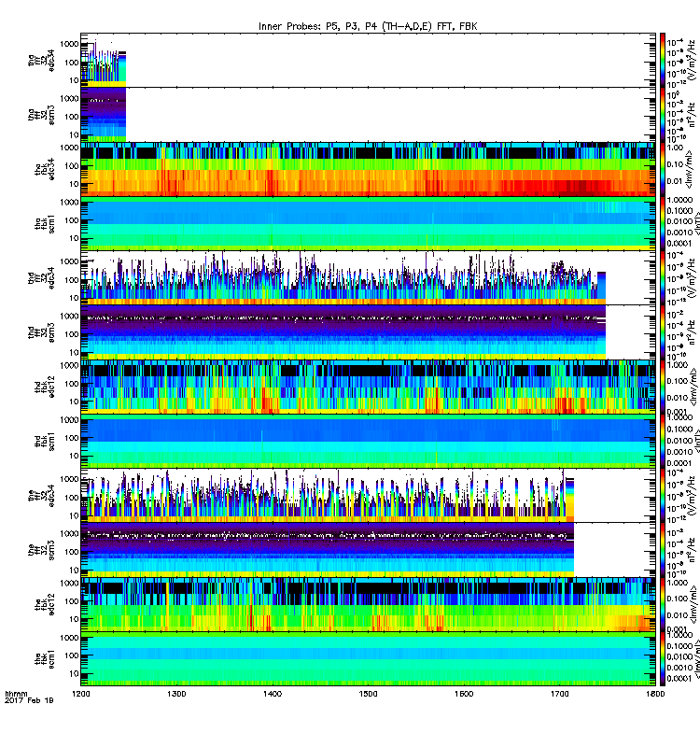Select the 'the fbk edc12' y-axis label
The width and height of the screenshot is (700, 747).
tap(45, 604)
